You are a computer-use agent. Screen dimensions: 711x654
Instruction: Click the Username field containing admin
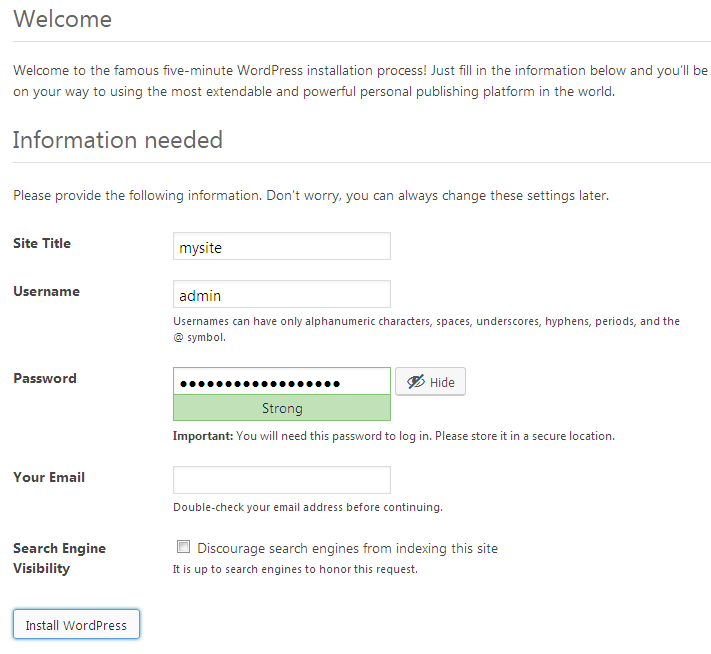(x=282, y=294)
